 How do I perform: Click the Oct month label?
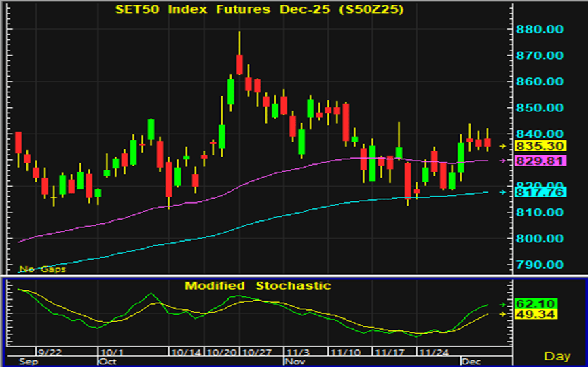click(x=109, y=362)
